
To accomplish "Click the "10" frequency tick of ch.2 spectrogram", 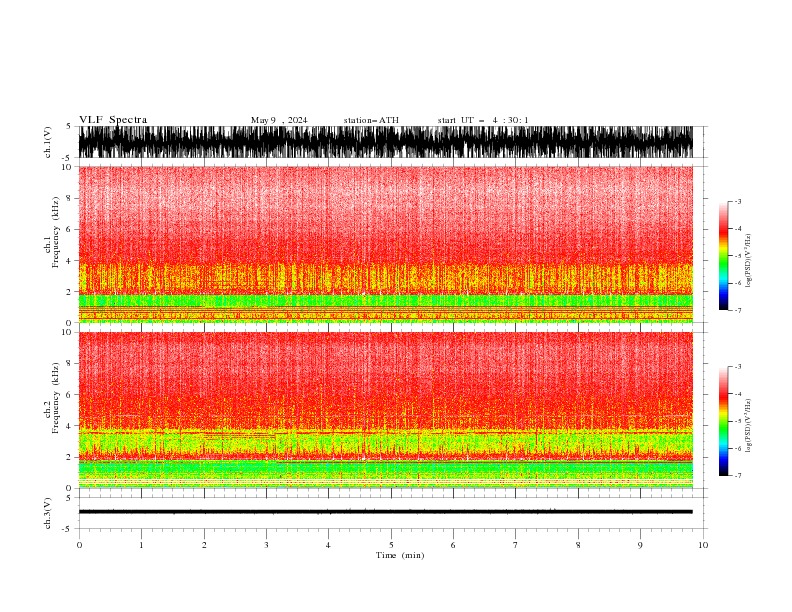I will (x=67, y=333).
